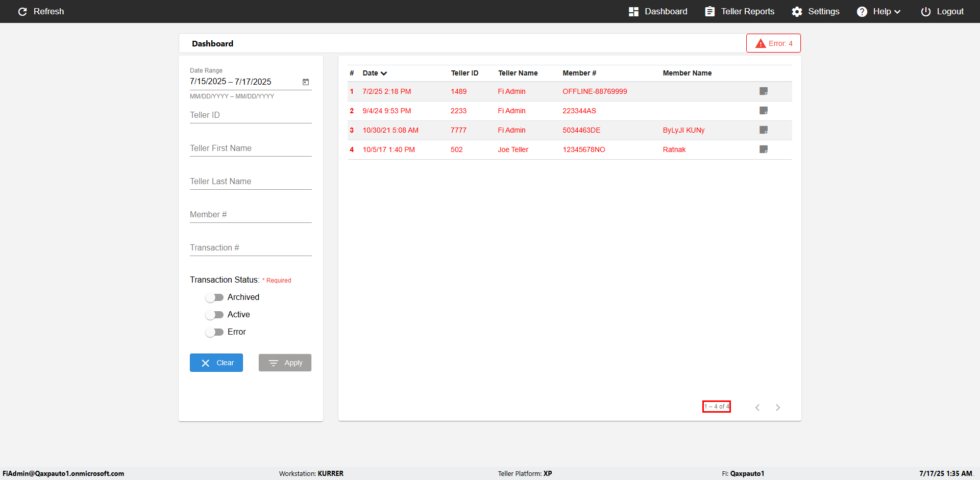Click the Member Name column header
The image size is (980, 480).
click(687, 73)
